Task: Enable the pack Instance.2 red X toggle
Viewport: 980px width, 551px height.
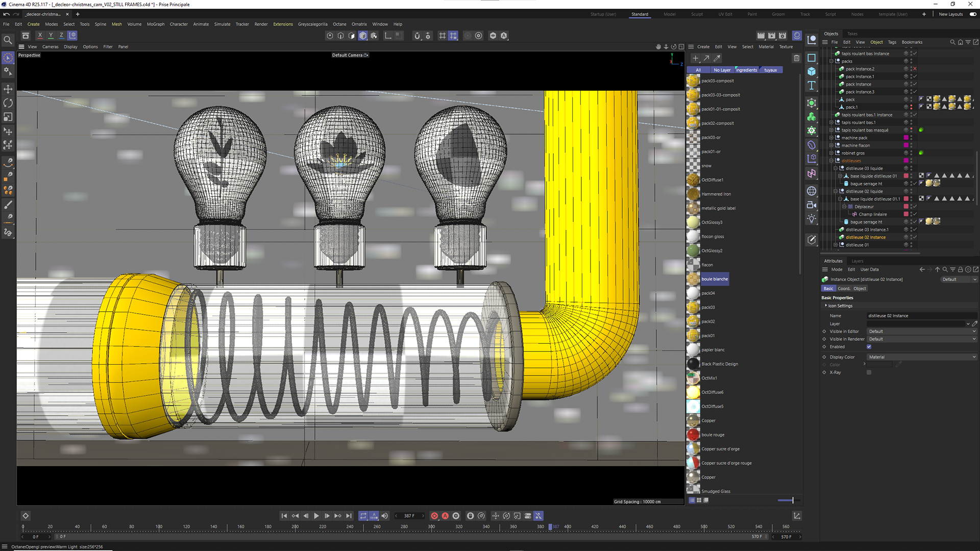Action: tap(915, 69)
